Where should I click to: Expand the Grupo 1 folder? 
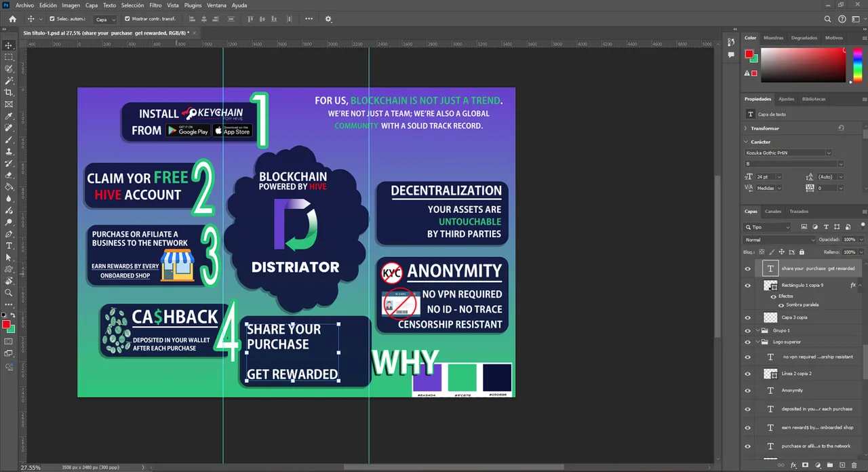tap(759, 330)
